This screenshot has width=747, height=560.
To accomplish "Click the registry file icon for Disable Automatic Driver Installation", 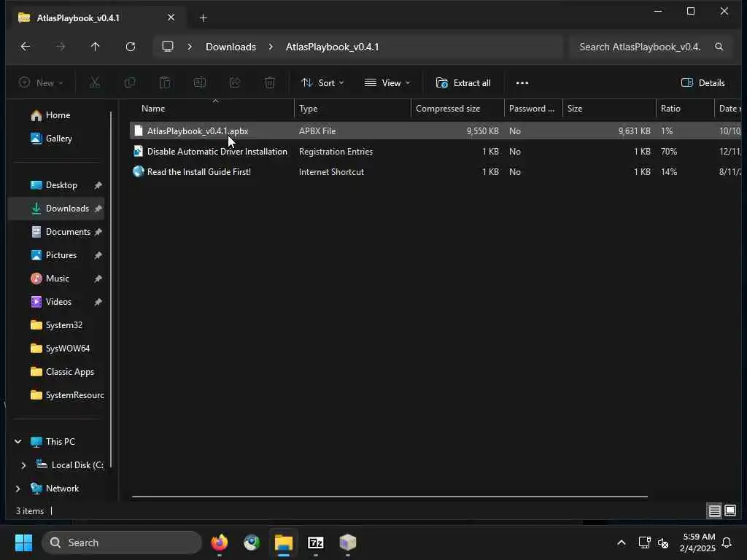I will [138, 152].
